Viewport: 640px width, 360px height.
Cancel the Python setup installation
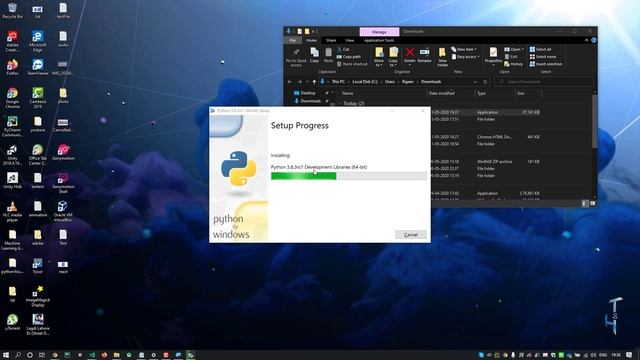(x=411, y=235)
